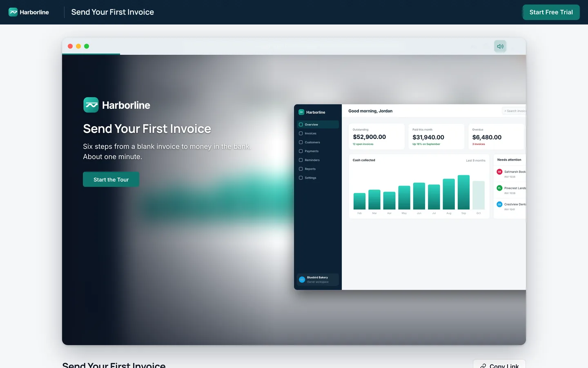Open the Reminders menu item
This screenshot has width=588, height=368.
coord(318,160)
